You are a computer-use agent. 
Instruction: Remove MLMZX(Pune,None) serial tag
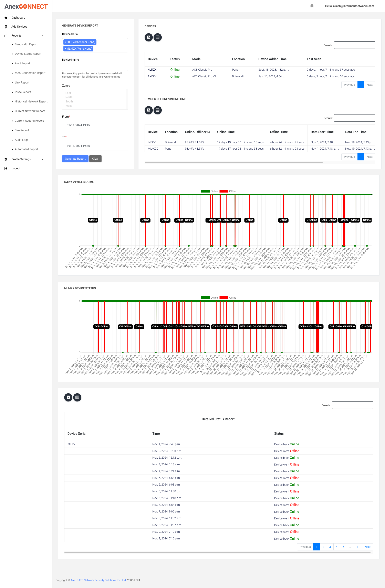click(x=65, y=49)
